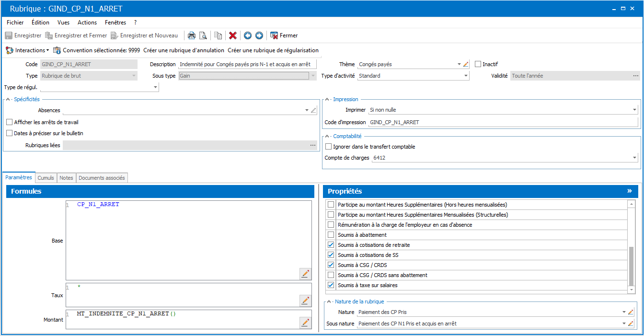Click the print icon in the toolbar
The width and height of the screenshot is (644, 336).
click(x=191, y=35)
